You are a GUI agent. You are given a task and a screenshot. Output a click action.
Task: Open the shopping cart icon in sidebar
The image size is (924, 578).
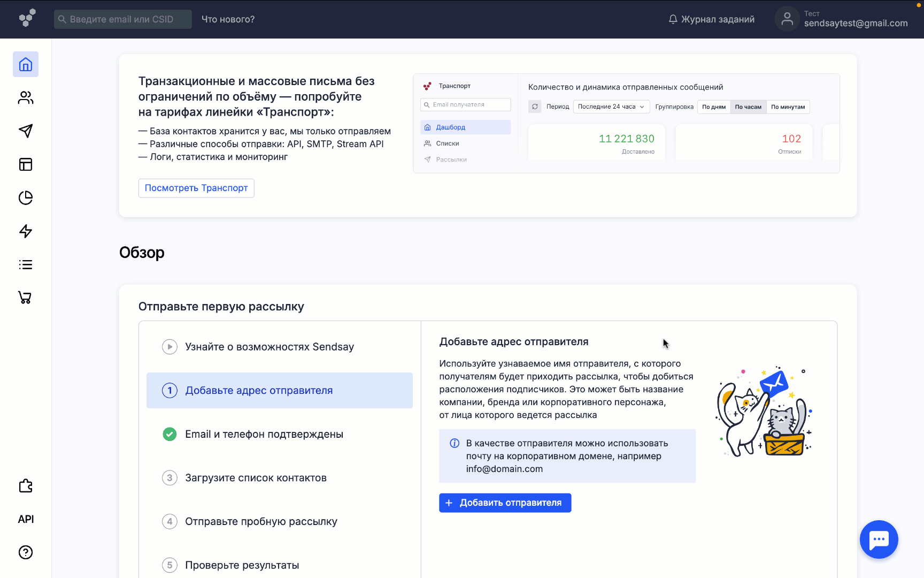pyautogui.click(x=26, y=298)
